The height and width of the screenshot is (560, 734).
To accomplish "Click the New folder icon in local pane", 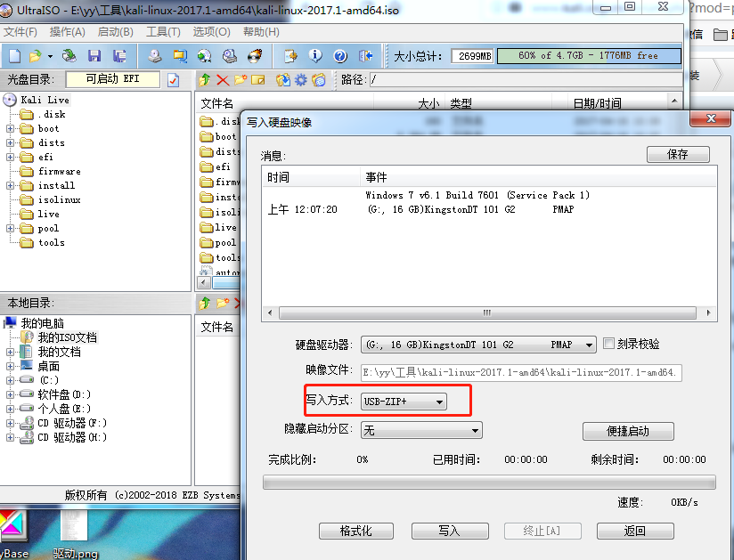I will point(223,304).
